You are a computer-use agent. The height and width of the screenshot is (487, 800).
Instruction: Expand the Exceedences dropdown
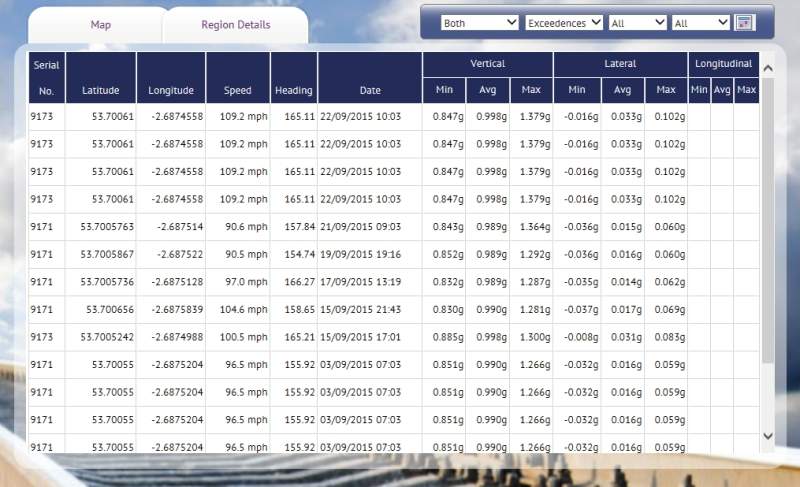tap(564, 22)
